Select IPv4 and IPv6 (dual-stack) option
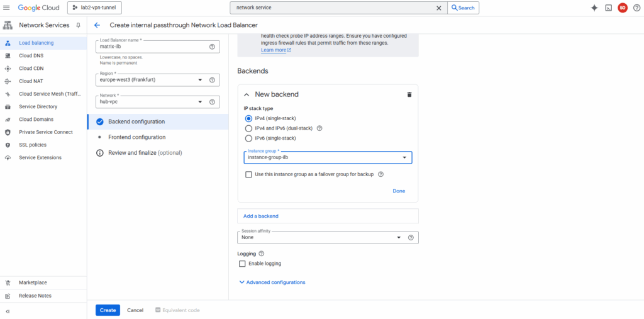This screenshot has width=644, height=319. pyautogui.click(x=248, y=128)
